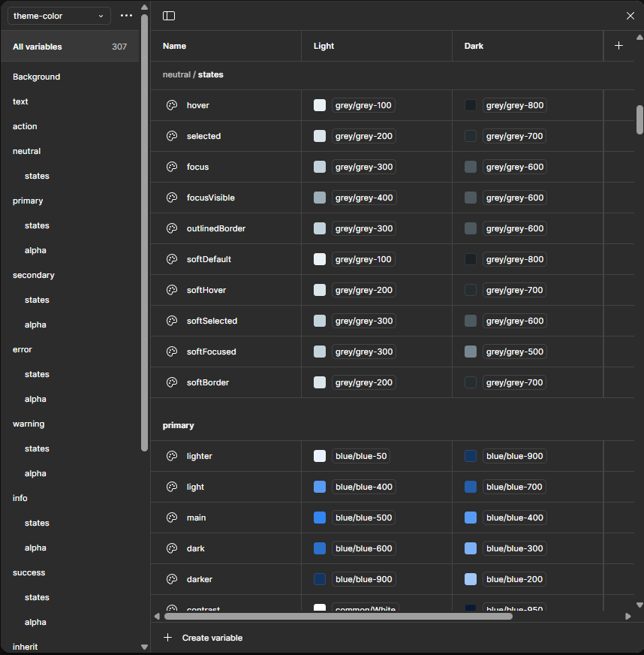Click hover's Light alias grey/grey-100
Image resolution: width=644 pixels, height=655 pixels.
(363, 105)
